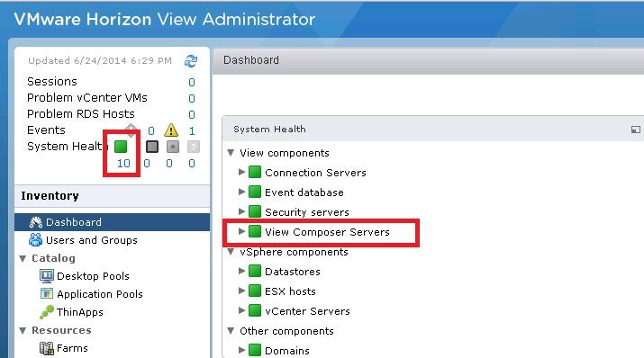This screenshot has height=358, width=644.
Task: Click the question mark System Health status icon
Action: [193, 147]
